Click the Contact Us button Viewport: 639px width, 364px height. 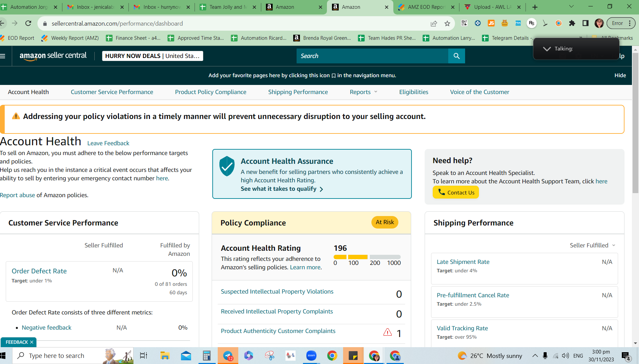point(456,192)
